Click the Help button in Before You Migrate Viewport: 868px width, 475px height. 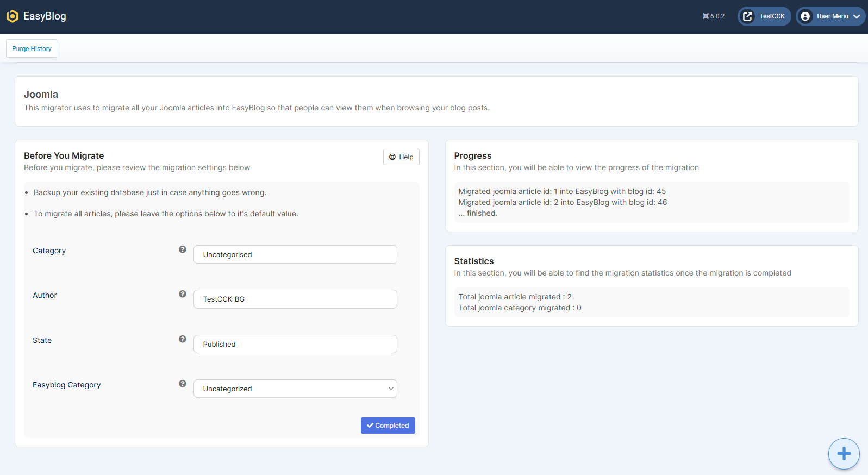pyautogui.click(x=401, y=157)
